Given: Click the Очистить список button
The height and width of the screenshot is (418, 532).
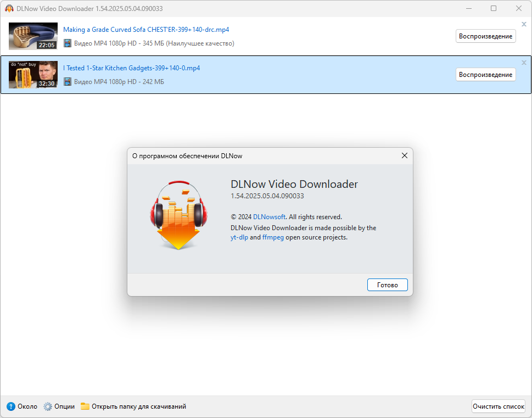Looking at the screenshot, I should (499, 406).
